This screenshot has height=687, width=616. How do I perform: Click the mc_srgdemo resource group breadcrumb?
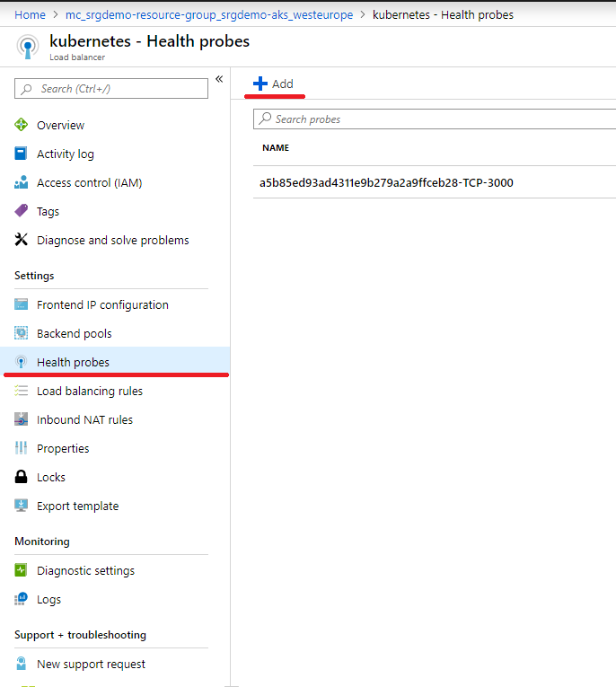[209, 15]
